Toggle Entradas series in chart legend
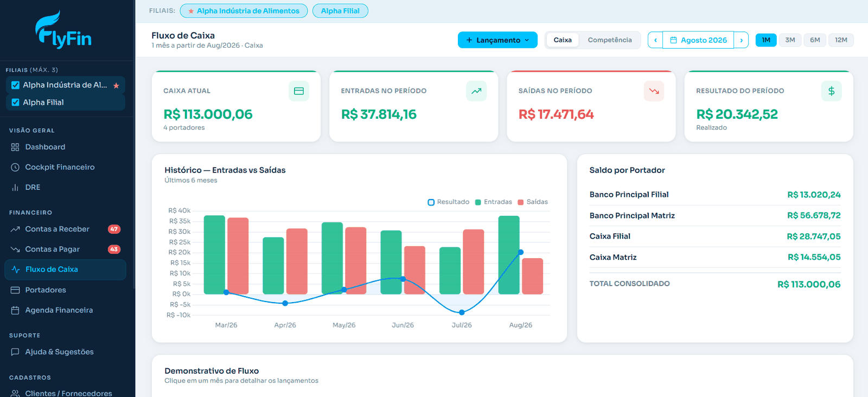Viewport: 868px width, 397px height. click(x=494, y=202)
